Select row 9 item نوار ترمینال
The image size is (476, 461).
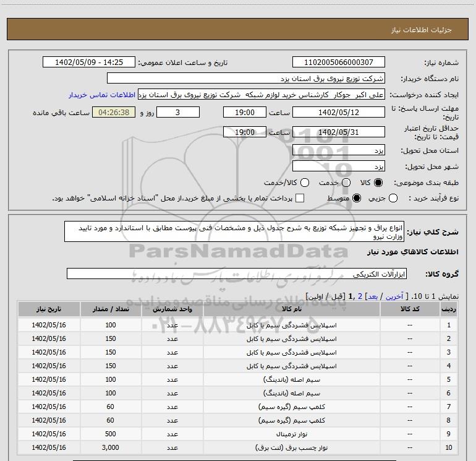tap(237, 434)
